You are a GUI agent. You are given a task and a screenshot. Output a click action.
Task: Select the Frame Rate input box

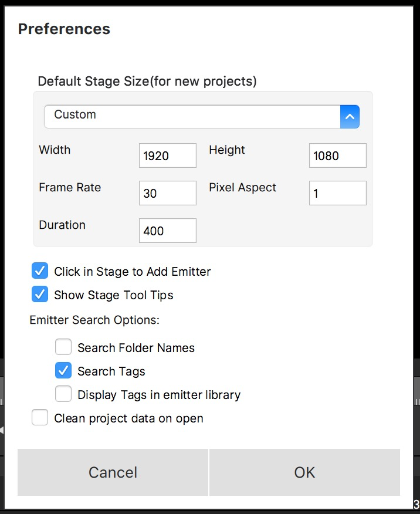168,193
